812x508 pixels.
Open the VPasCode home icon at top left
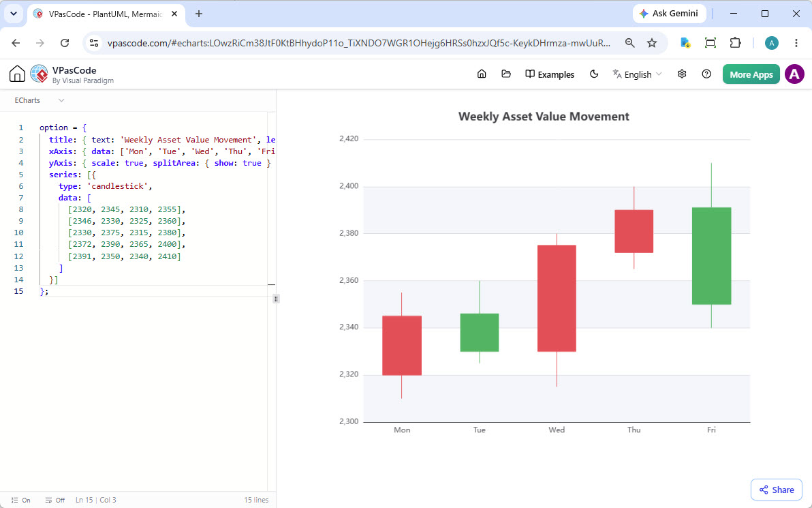17,74
